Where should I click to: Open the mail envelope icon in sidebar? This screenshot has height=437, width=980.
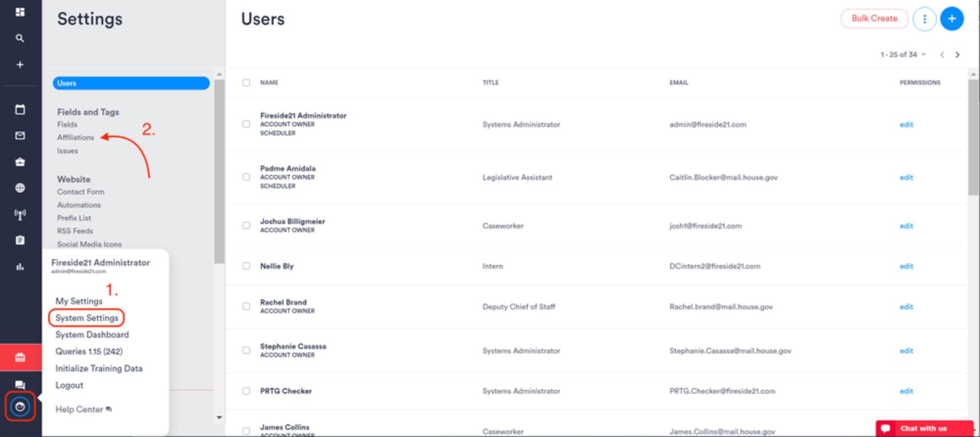[20, 136]
